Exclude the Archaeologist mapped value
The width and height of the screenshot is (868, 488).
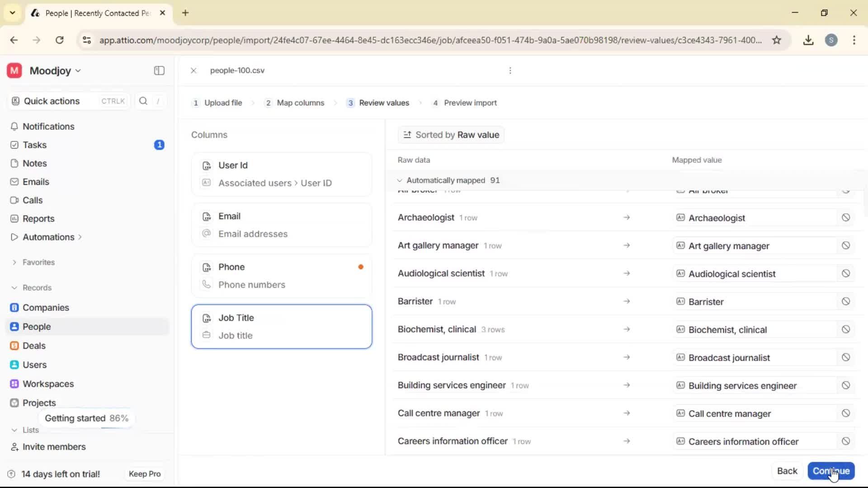(x=845, y=217)
